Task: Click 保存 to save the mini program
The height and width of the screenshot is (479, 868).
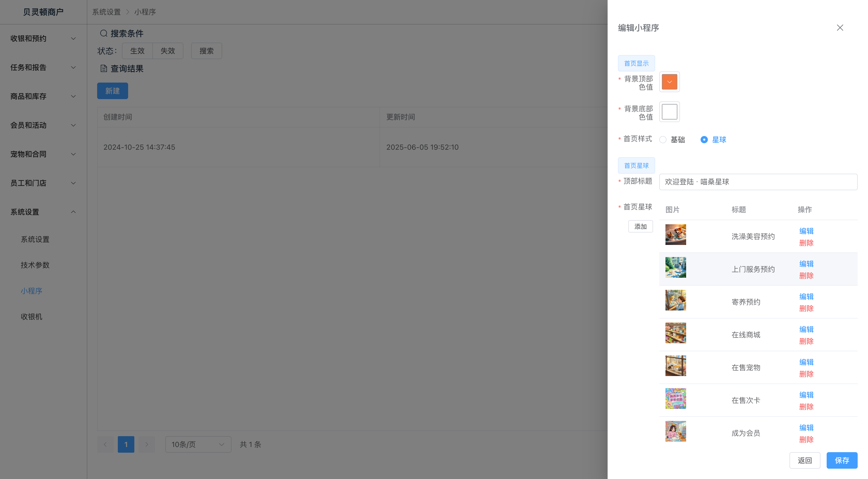Action: (x=841, y=460)
